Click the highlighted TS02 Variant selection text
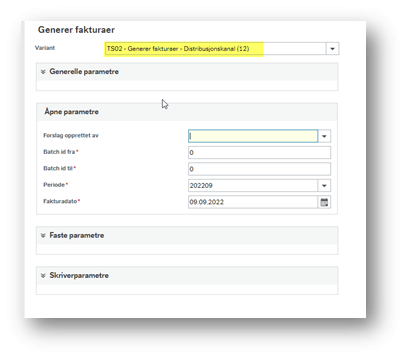The width and height of the screenshot is (408, 360). (x=178, y=49)
